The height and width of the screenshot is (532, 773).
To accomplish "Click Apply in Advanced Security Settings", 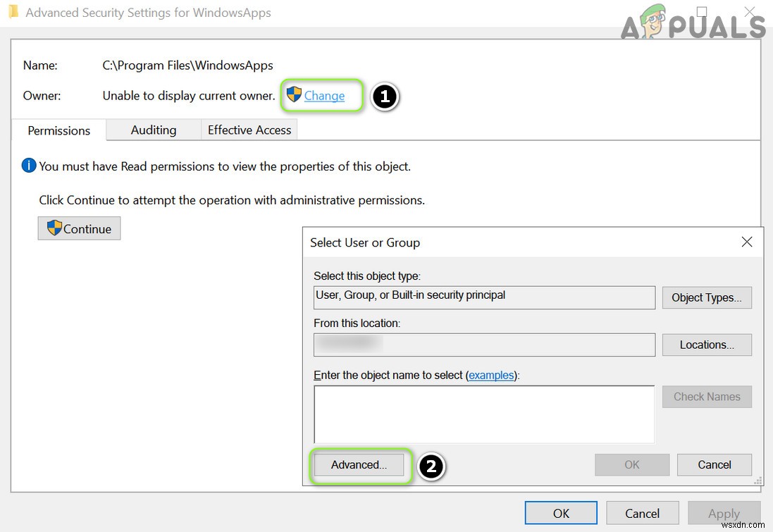I will 724,513.
